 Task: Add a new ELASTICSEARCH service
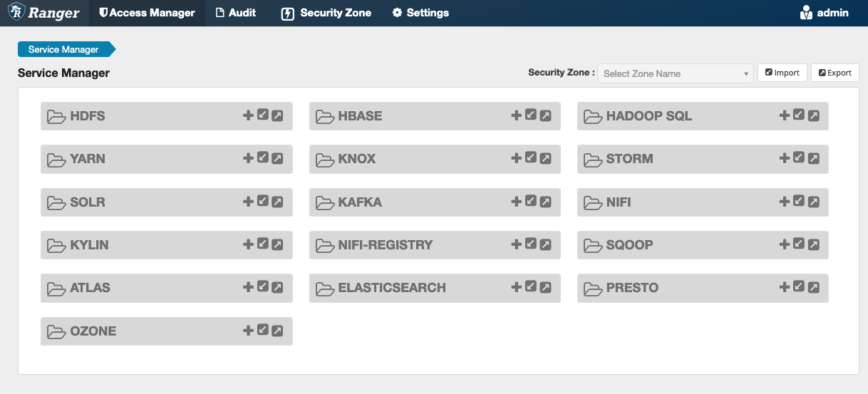tap(516, 287)
